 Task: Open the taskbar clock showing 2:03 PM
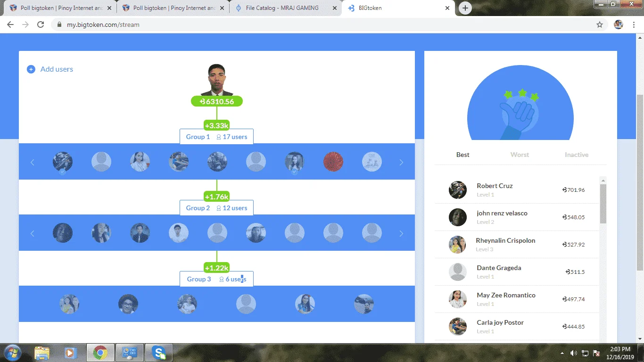(620, 353)
